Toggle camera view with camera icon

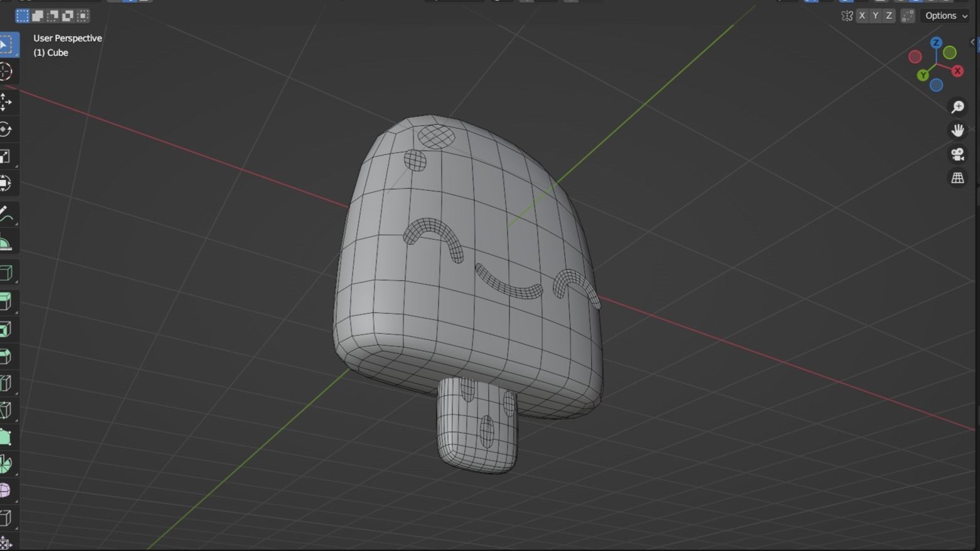957,154
